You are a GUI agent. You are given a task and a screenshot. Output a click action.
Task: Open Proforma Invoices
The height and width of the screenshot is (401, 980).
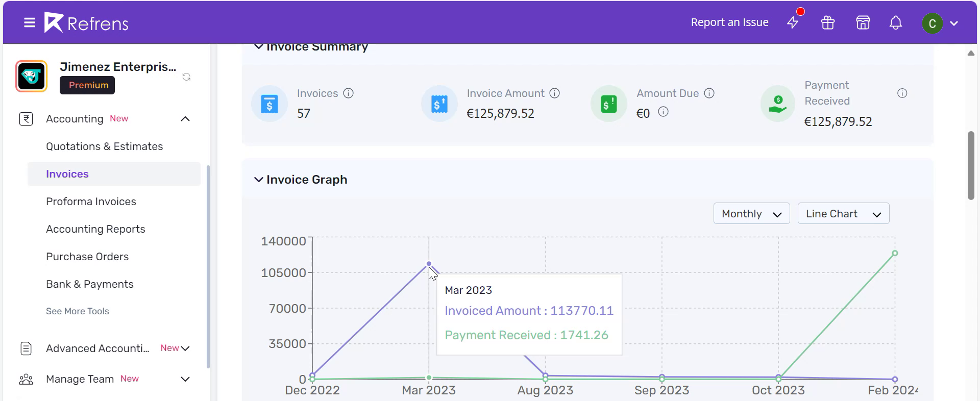coord(91,202)
